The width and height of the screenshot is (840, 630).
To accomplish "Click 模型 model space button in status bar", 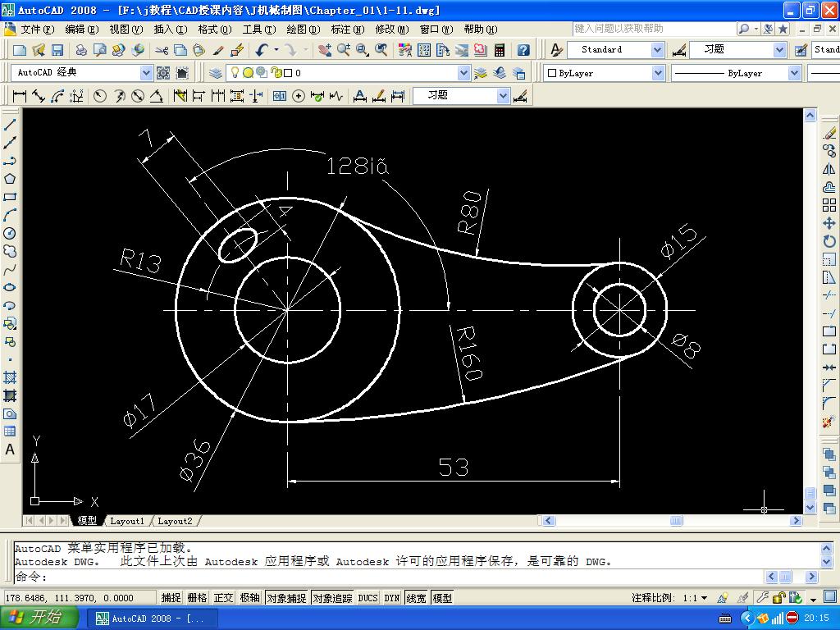I will pos(442,598).
